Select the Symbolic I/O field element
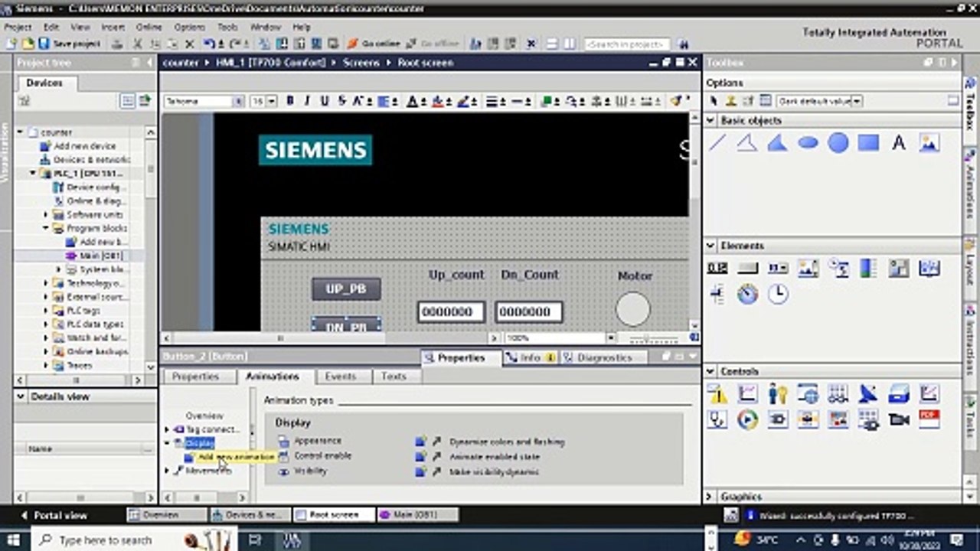Screen dimensions: 980x551 [x=778, y=268]
